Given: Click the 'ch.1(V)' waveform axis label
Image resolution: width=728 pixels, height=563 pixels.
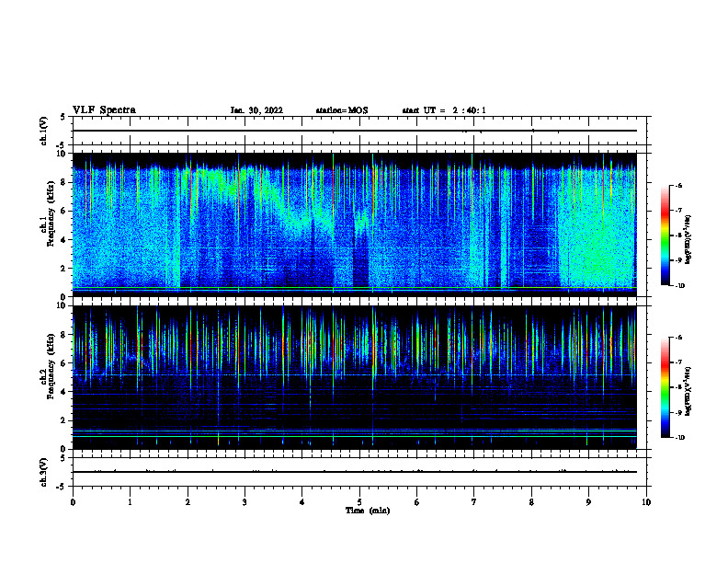Looking at the screenshot, I should point(44,131).
